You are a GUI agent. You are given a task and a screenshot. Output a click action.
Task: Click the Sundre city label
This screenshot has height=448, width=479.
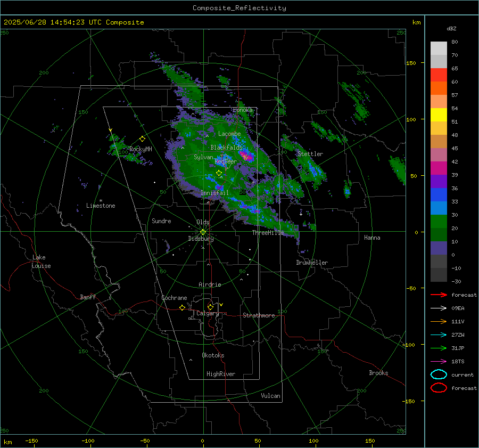click(x=161, y=221)
